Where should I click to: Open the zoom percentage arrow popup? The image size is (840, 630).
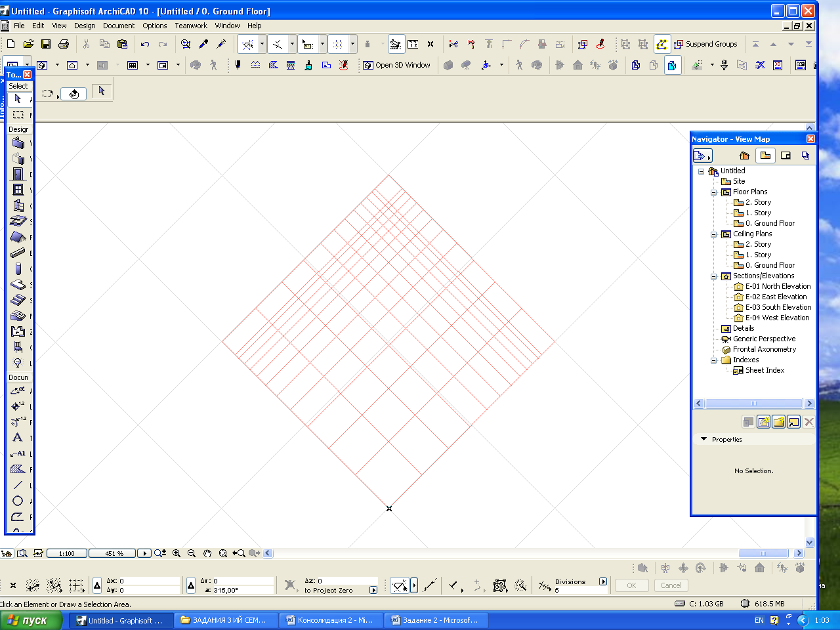pos(145,553)
